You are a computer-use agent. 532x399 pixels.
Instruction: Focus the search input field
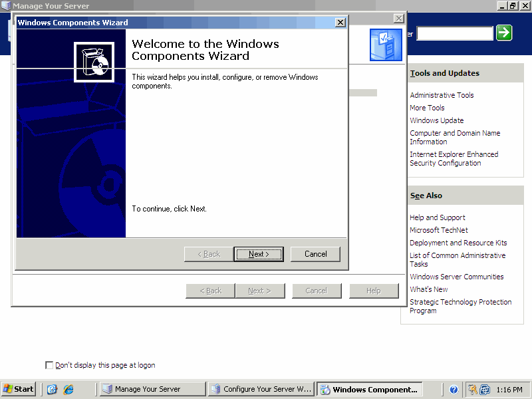[x=455, y=33]
